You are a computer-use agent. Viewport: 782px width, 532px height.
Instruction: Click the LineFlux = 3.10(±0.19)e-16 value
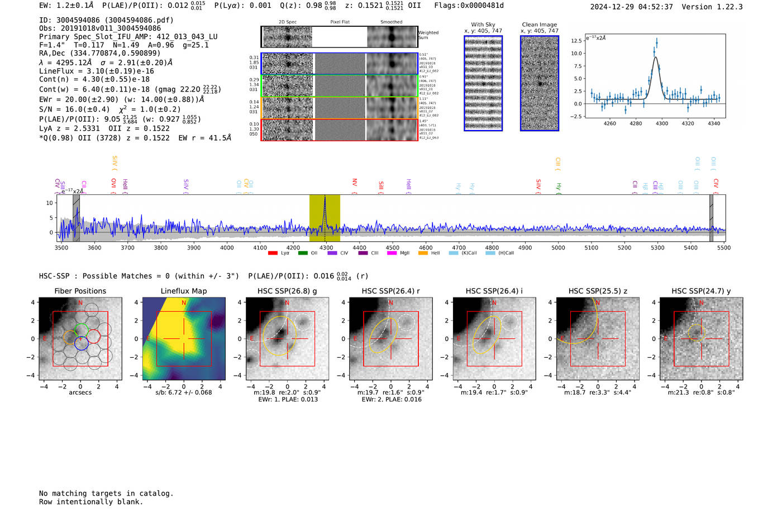coord(97,71)
